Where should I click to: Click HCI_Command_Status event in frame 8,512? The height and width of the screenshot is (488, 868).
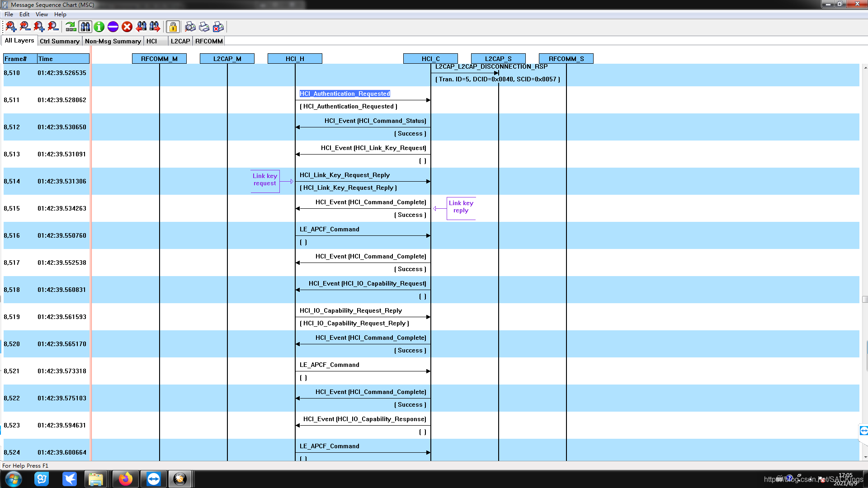[375, 121]
